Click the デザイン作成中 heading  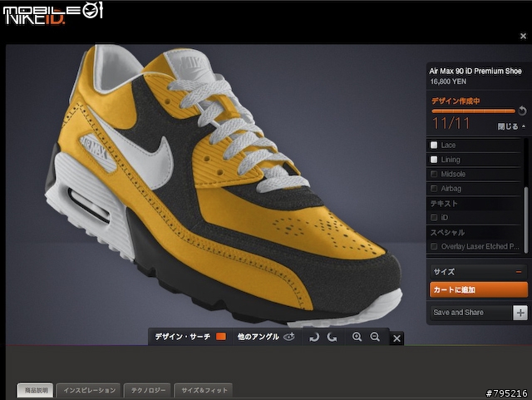click(456, 101)
